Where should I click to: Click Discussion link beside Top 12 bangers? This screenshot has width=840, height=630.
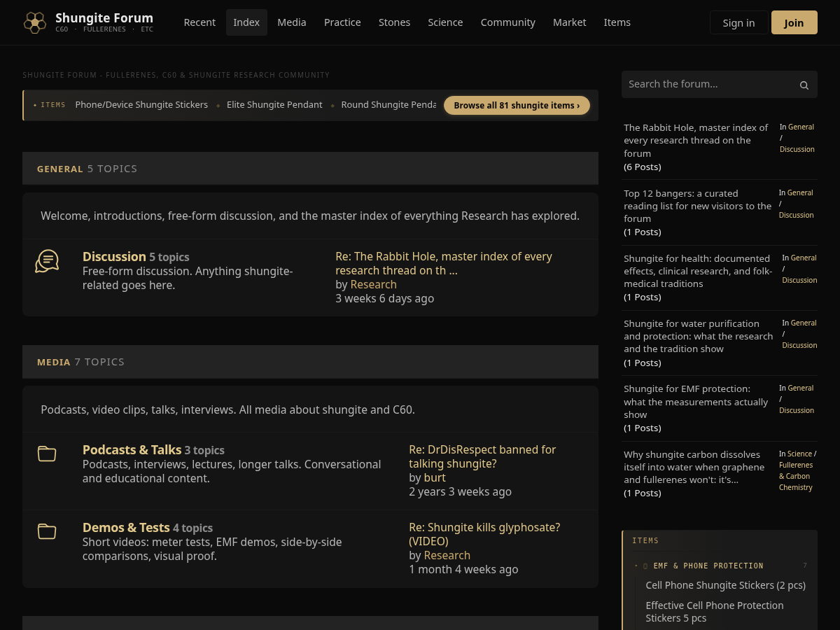pos(797,215)
